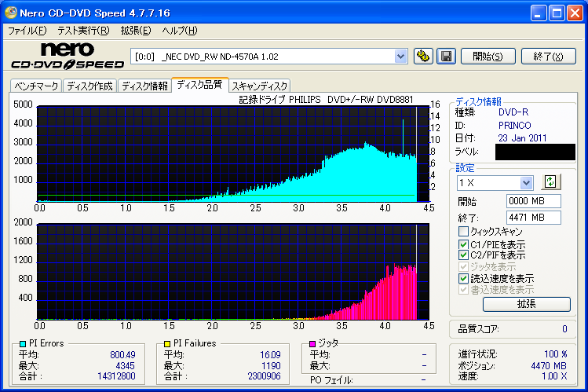Maximize the Nero CD-DVD Speed window
588x392 pixels.
557,13
